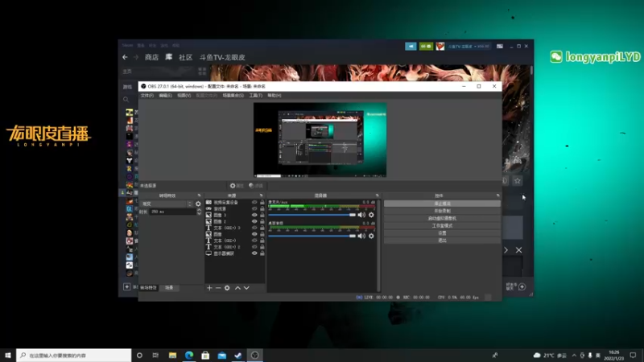Switch to the 转场特效 bottom tab
This screenshot has height=362, width=644.
click(x=148, y=288)
